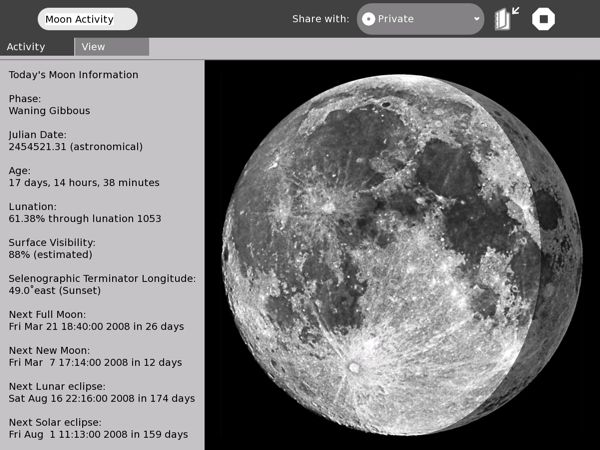Stop the Moon activity

pyautogui.click(x=543, y=18)
